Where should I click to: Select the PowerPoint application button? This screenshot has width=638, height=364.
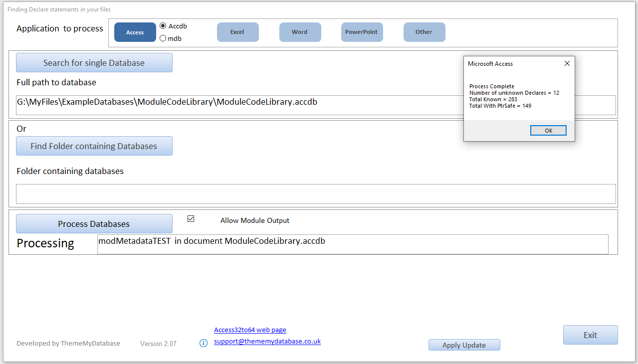pos(362,32)
